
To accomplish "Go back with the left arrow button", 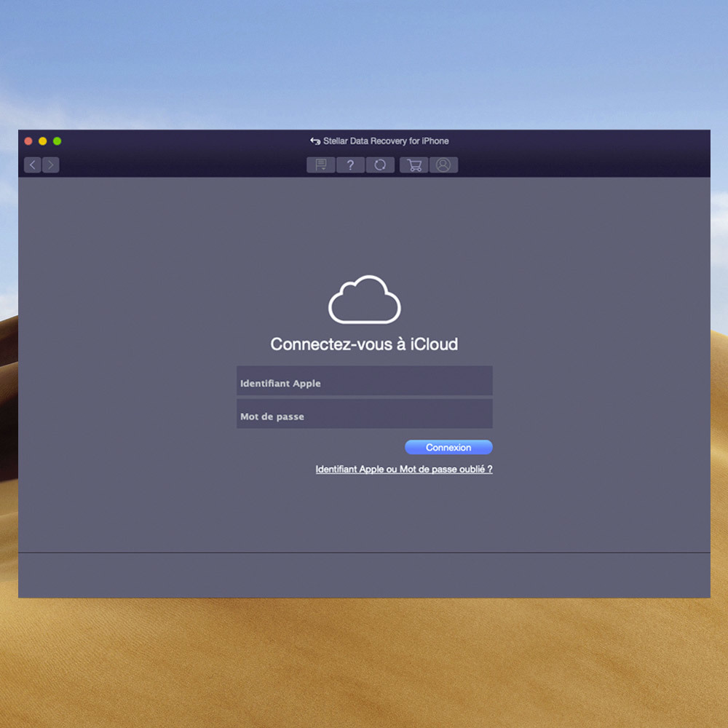I will pos(32,165).
